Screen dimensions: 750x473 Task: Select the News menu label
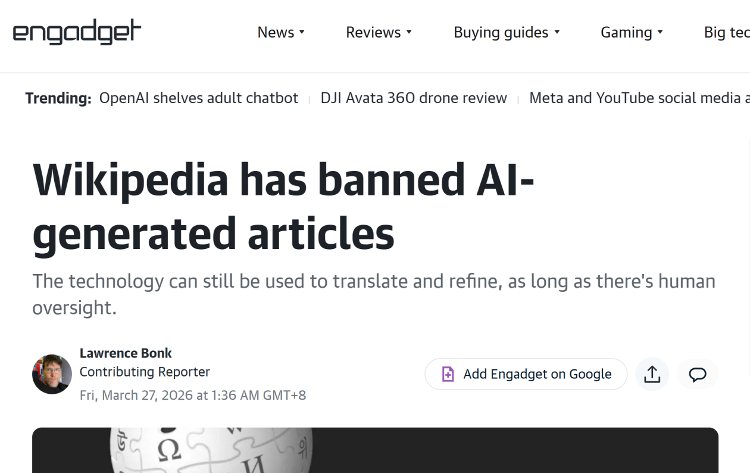[x=275, y=32]
